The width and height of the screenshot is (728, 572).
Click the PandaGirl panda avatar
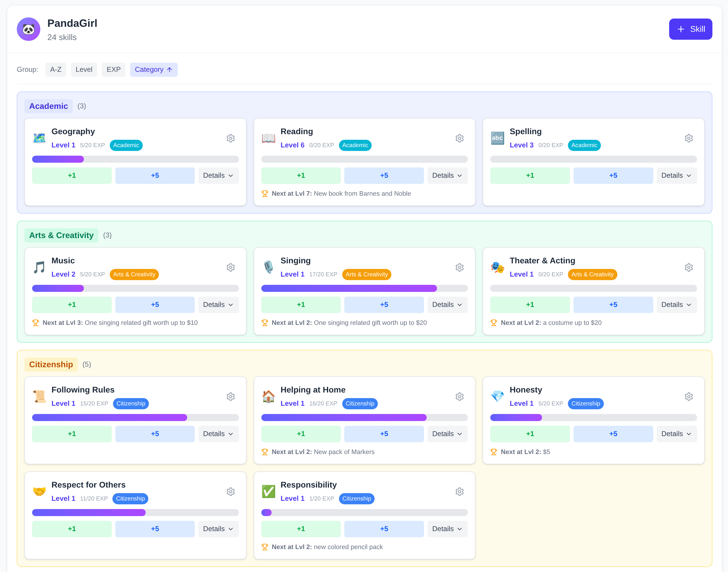pyautogui.click(x=29, y=29)
